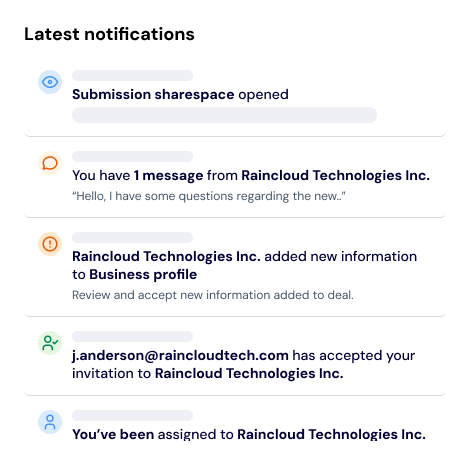470x465 pixels.
Task: Open the 1 message link
Action: coord(168,176)
